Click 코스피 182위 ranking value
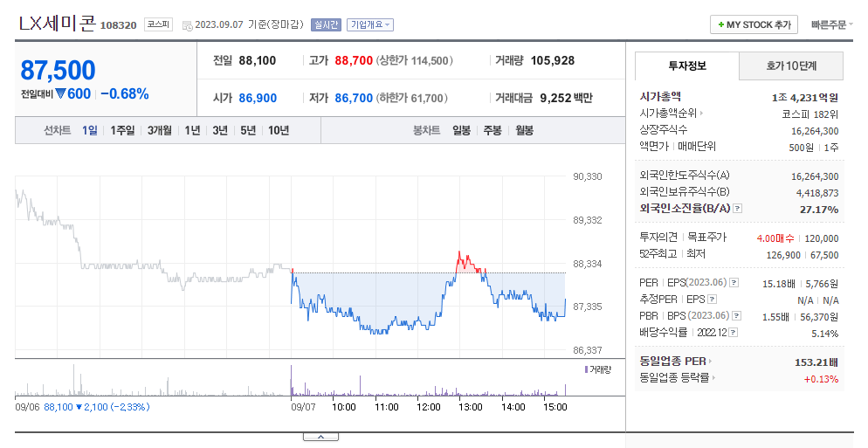 click(x=809, y=114)
